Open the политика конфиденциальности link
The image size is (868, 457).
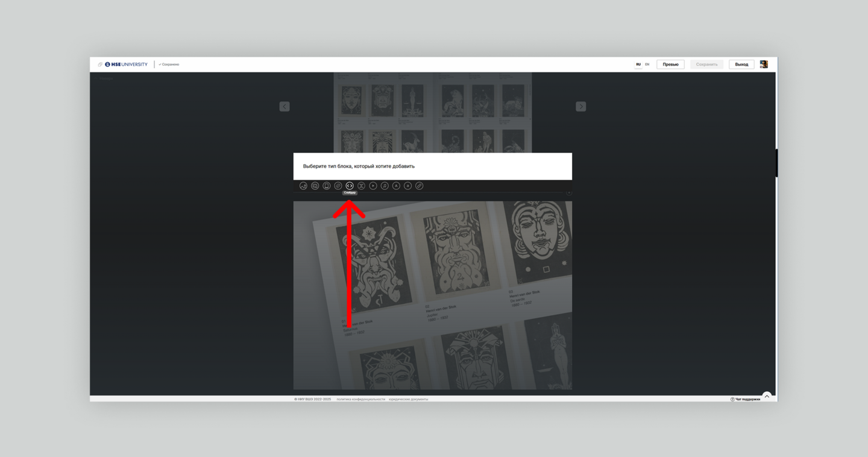click(x=360, y=399)
